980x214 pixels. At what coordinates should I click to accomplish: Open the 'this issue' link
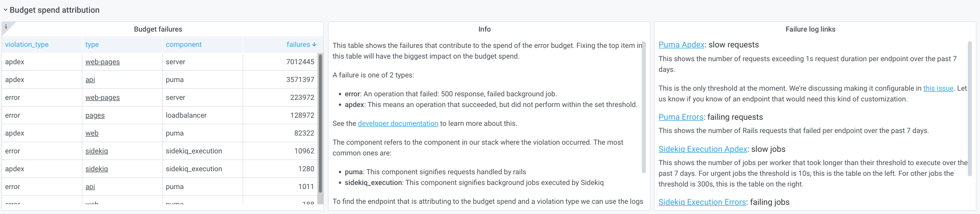[x=938, y=88]
